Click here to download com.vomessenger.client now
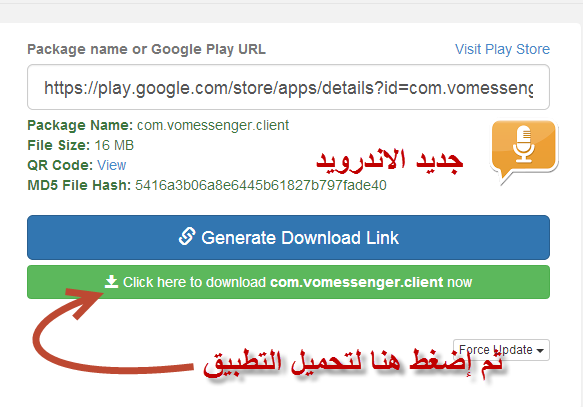The width and height of the screenshot is (583, 407). 289,282
